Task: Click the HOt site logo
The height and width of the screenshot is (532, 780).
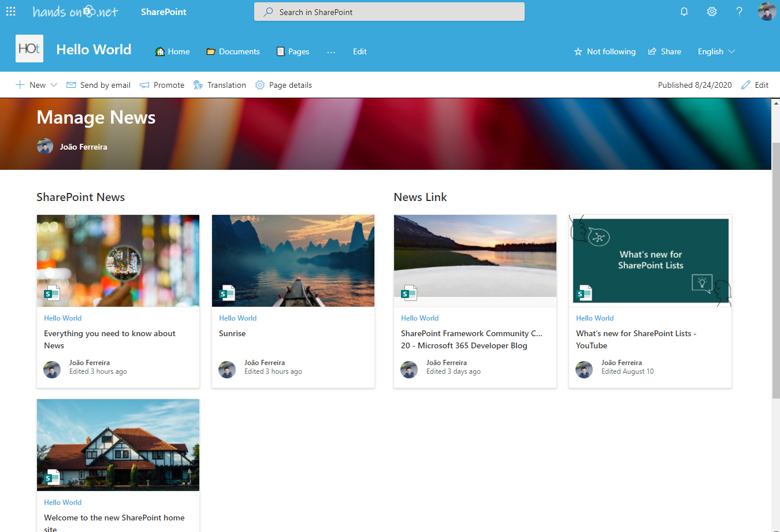Action: [x=29, y=49]
